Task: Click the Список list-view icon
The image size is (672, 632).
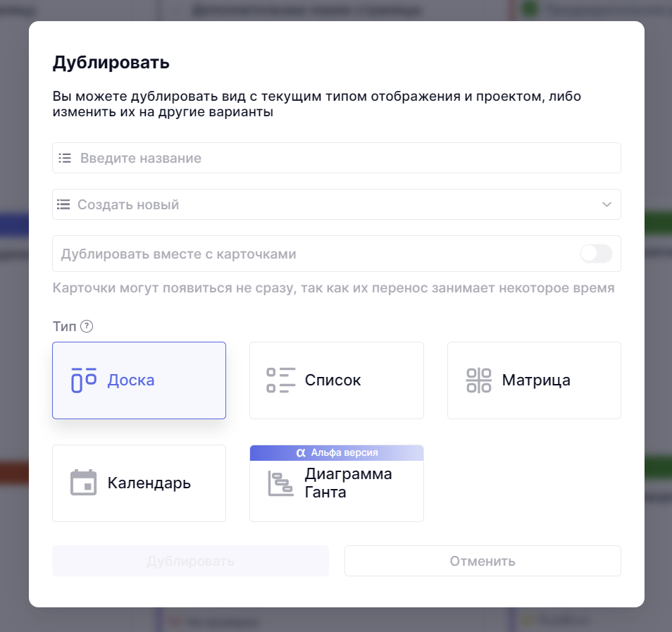Action: (280, 380)
